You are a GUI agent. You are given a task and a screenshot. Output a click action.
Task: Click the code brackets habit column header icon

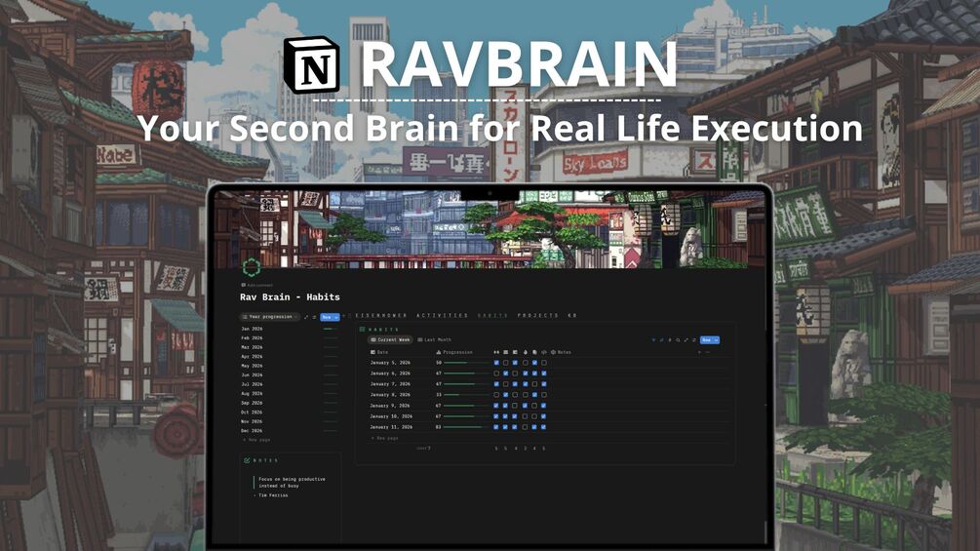[544, 352]
